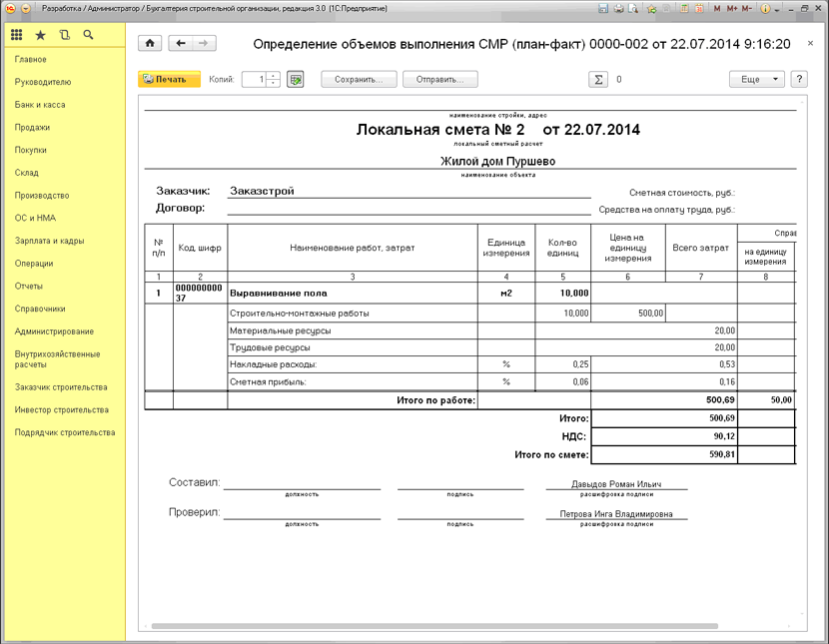Open the info/help icon in title bar
The width and height of the screenshot is (829, 644).
click(765, 8)
